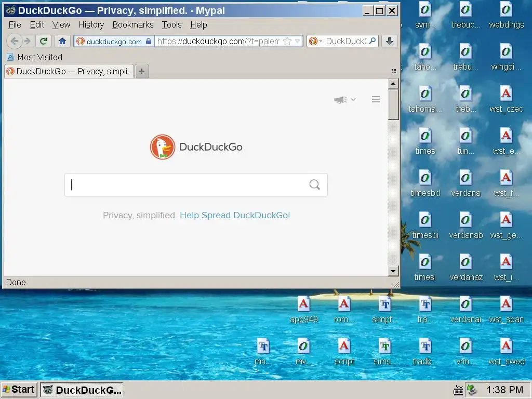Select the verdanab font file icon
Screen dimensions: 532x399
pos(465,226)
